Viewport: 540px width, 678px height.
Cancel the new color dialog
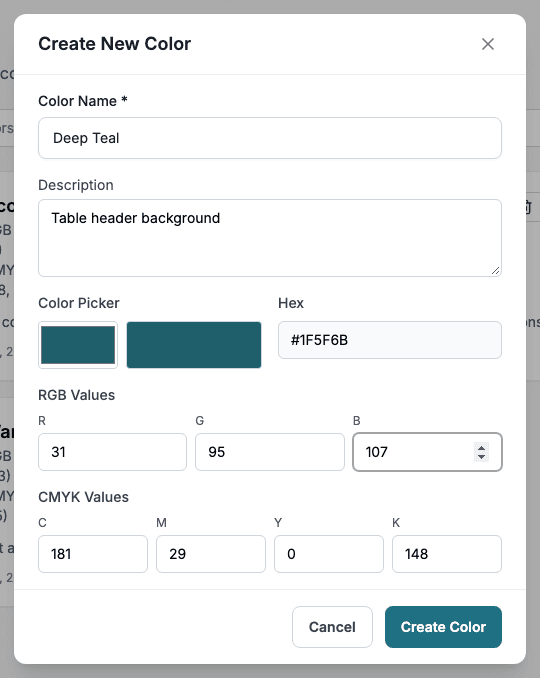coord(332,627)
